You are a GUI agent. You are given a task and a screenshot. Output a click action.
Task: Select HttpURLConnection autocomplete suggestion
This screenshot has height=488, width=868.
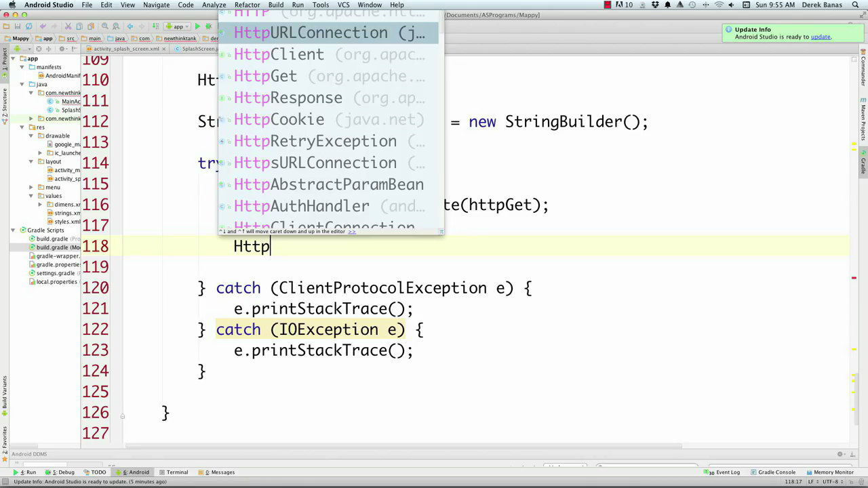[x=329, y=33]
